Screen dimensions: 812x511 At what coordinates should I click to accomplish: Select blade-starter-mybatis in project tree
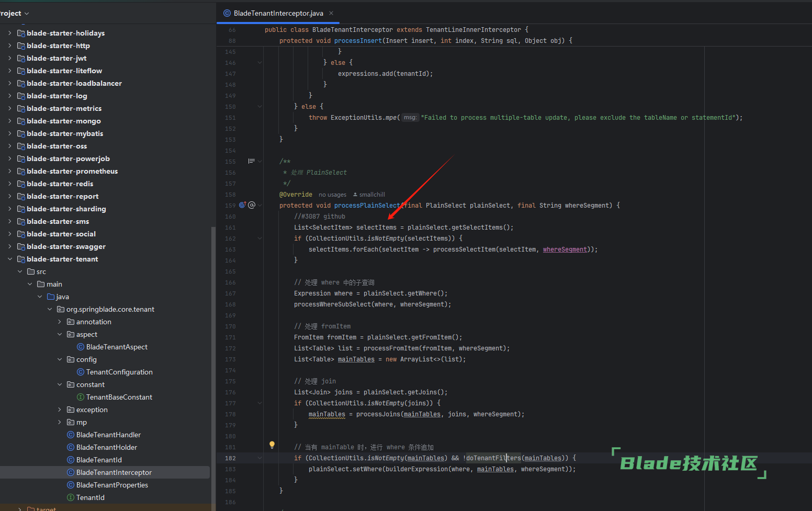(x=65, y=133)
